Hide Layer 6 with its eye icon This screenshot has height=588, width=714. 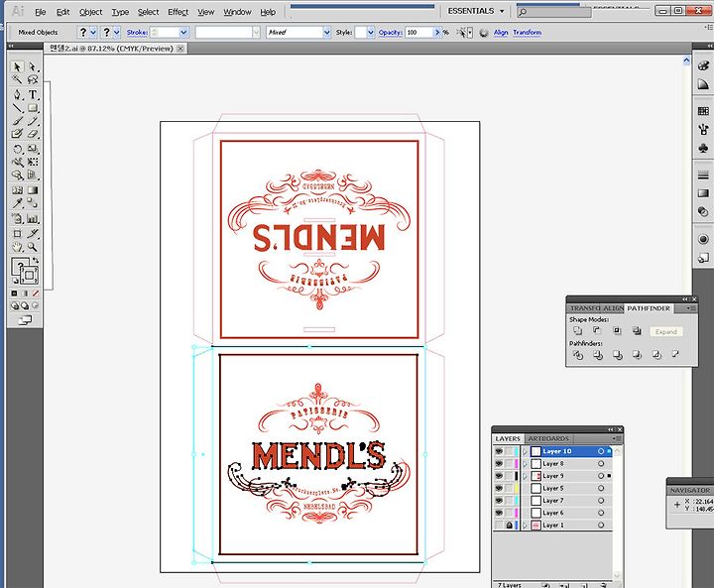tap(499, 513)
